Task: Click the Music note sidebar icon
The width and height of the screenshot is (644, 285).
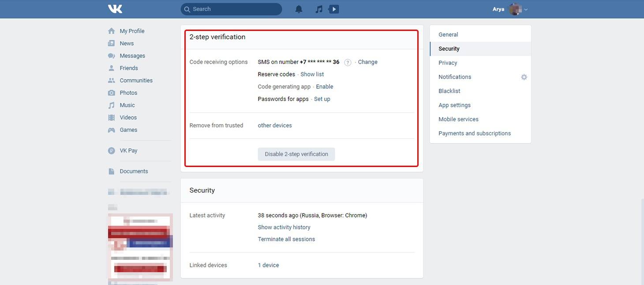Action: pyautogui.click(x=112, y=105)
